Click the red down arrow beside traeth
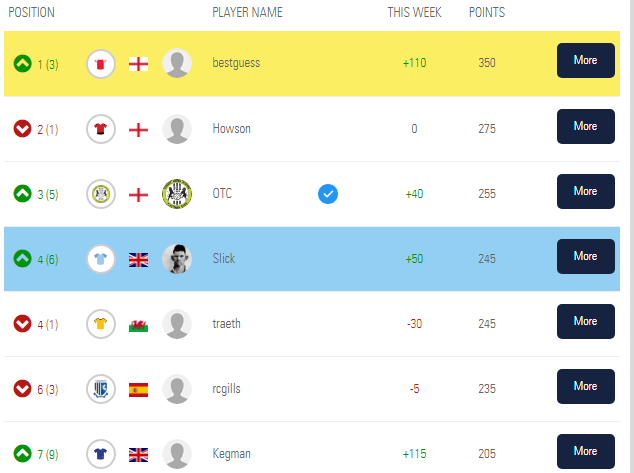634x473 pixels. point(22,323)
